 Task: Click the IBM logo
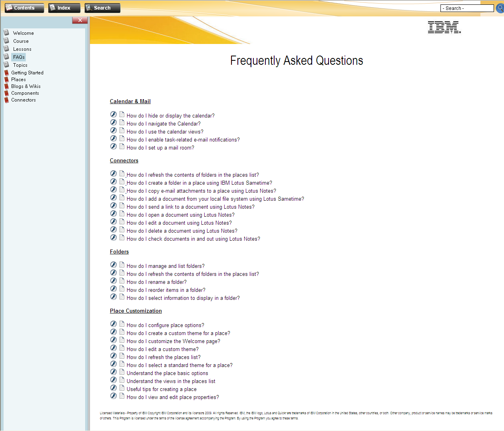tap(444, 27)
